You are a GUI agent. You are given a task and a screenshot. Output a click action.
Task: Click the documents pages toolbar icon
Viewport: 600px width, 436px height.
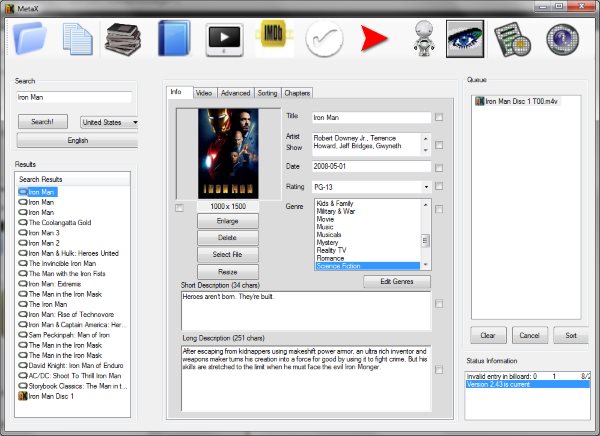click(x=77, y=39)
